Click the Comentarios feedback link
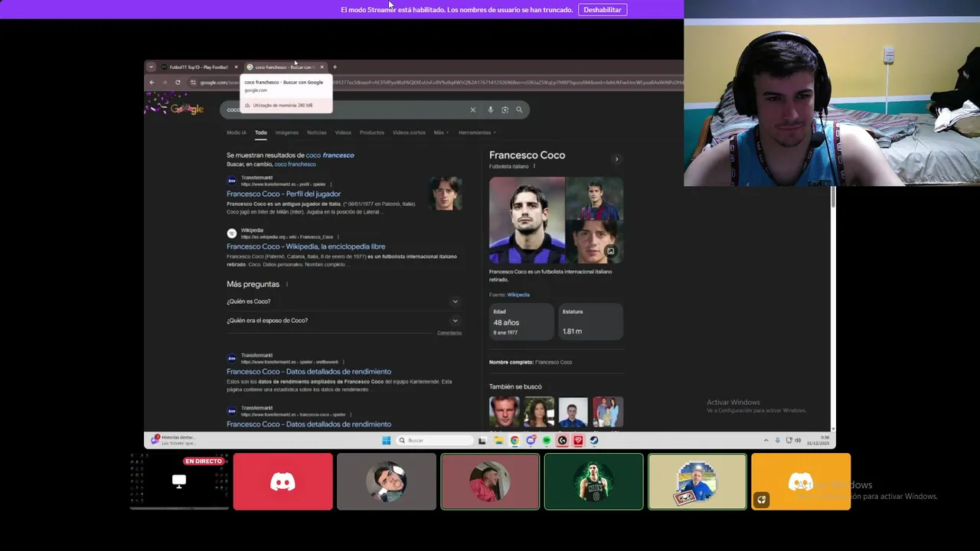 click(449, 333)
